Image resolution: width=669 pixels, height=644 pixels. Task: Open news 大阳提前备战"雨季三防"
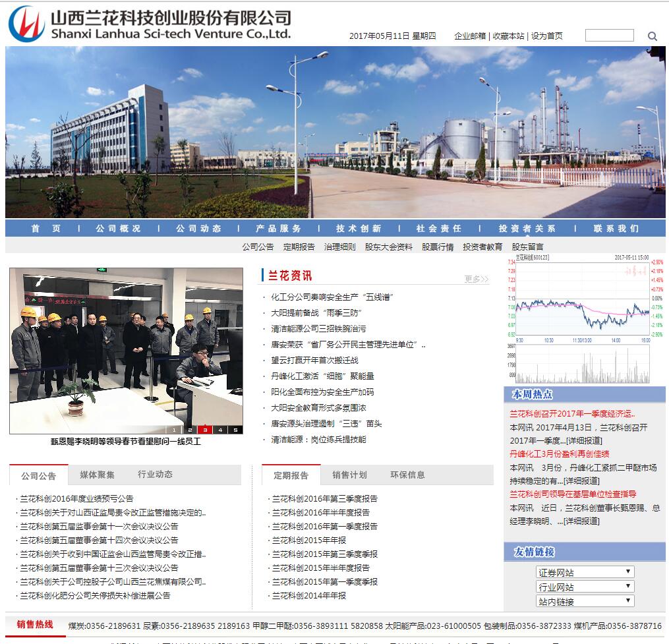point(316,313)
